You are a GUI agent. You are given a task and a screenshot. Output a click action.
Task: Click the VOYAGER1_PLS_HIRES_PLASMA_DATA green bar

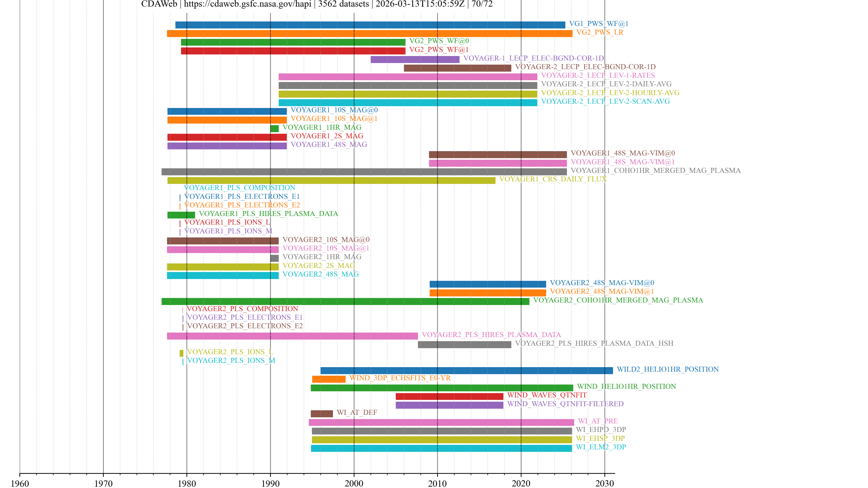pos(181,215)
